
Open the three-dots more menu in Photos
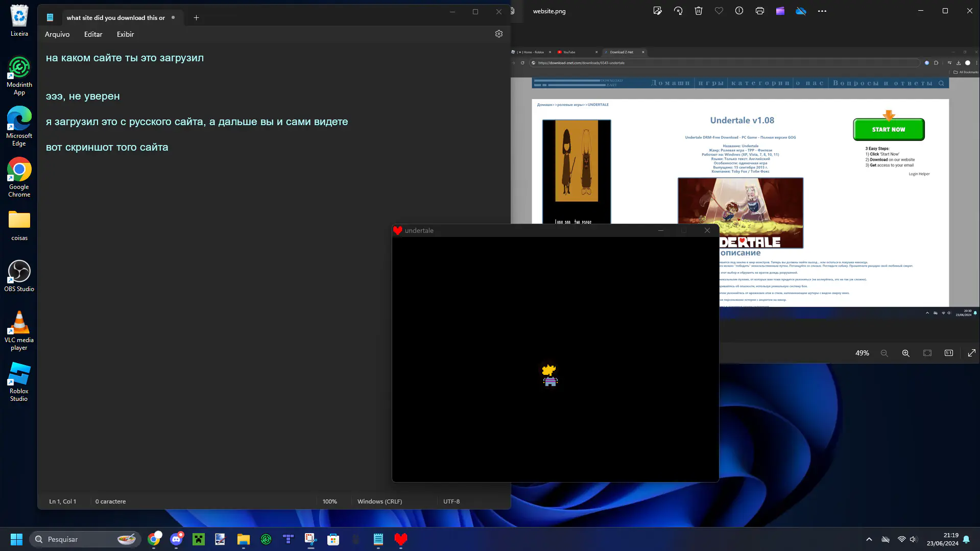pos(822,11)
